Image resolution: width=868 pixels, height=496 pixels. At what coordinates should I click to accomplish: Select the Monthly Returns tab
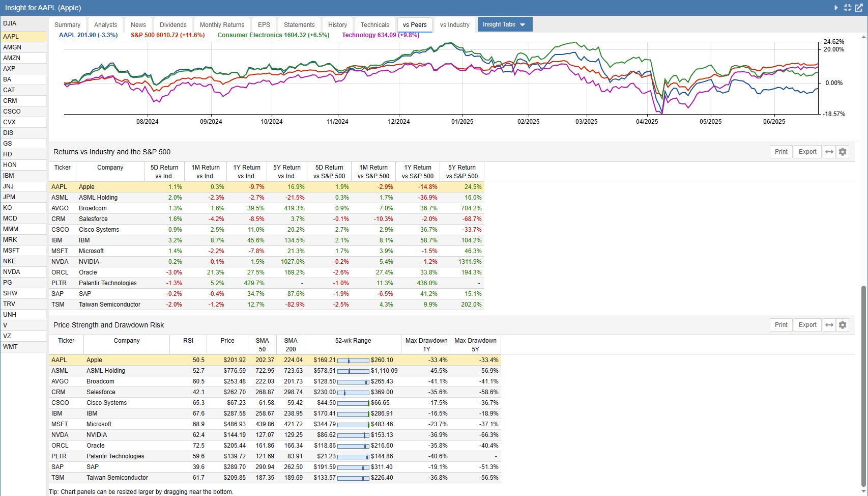click(x=222, y=25)
